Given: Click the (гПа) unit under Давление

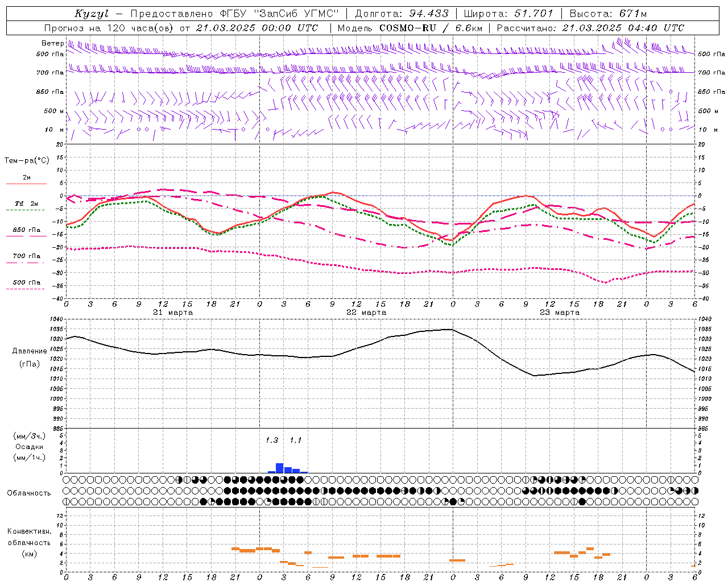Looking at the screenshot, I should [x=30, y=364].
